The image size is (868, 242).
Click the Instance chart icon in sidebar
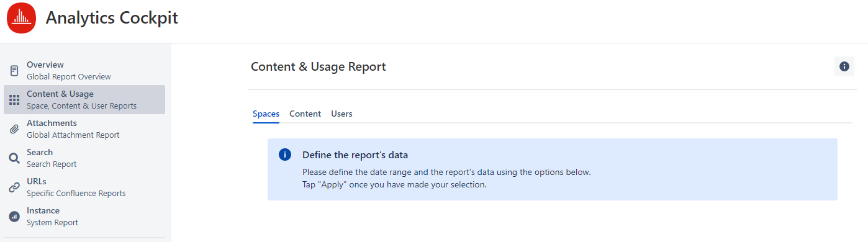[14, 217]
